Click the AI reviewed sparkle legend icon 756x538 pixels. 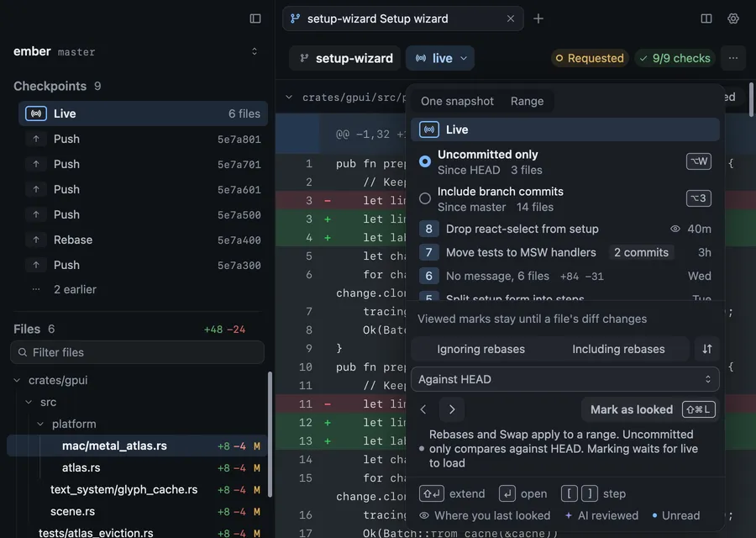[569, 515]
